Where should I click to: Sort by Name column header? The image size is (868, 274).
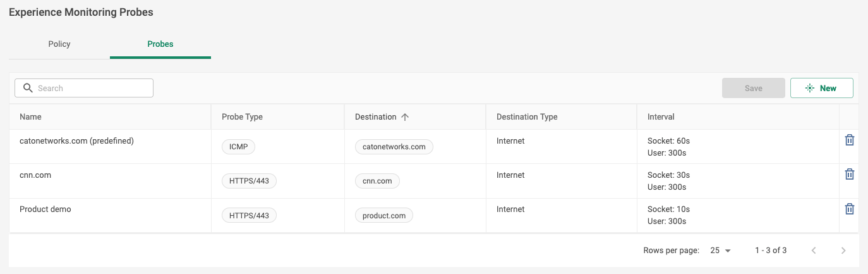click(30, 117)
